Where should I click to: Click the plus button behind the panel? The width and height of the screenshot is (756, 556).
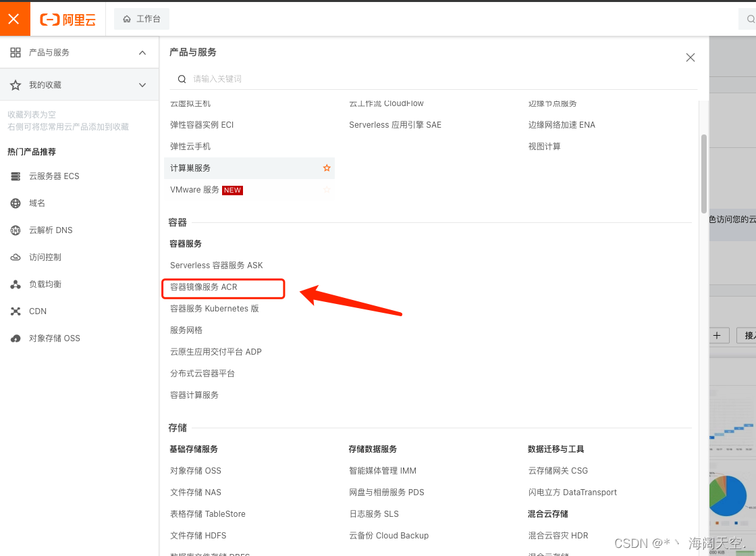(x=718, y=336)
